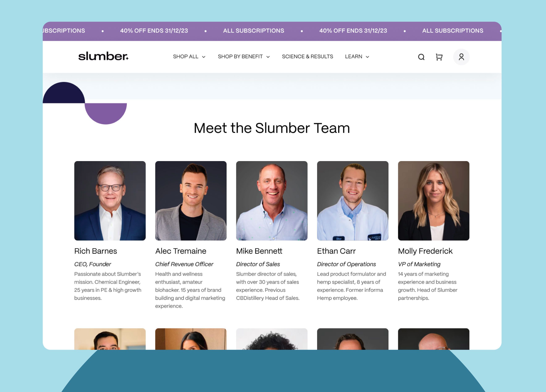
Task: Click Alec Tremaine's bio paragraph
Action: click(190, 290)
